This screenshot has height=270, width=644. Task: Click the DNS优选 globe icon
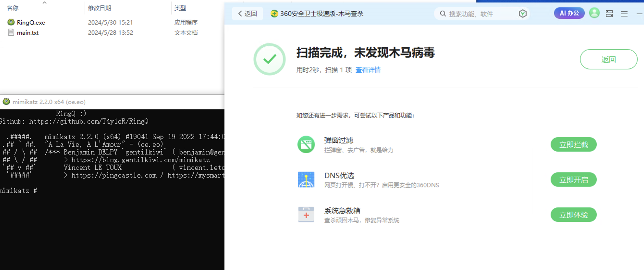306,180
